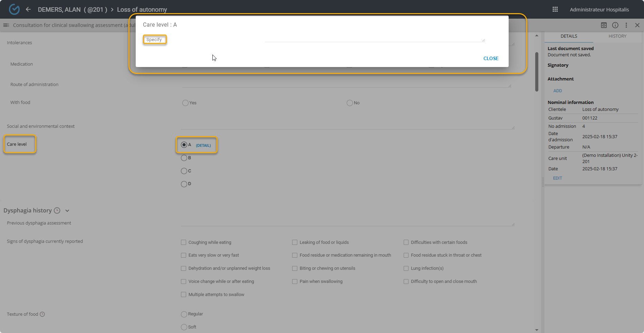
Task: Click scrollbar up arrow at top
Action: pos(537,36)
